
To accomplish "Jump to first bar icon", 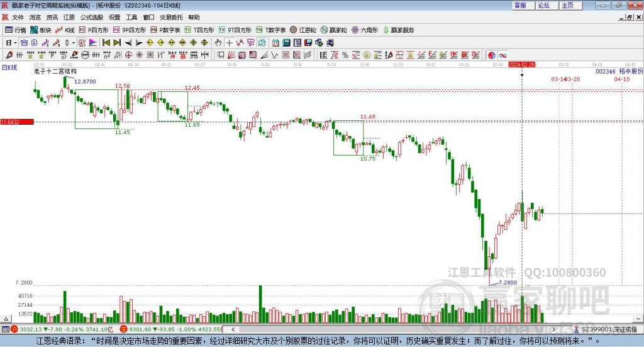I will click(106, 43).
